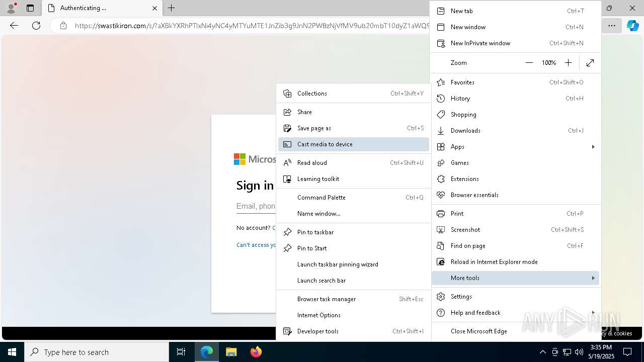Screen dimensions: 644x362
Task: Click the New tab icon in menu
Action: pos(441,11)
